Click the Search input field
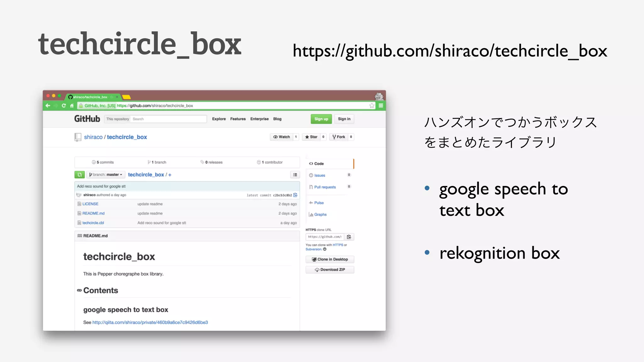The image size is (644, 362). [x=169, y=119]
